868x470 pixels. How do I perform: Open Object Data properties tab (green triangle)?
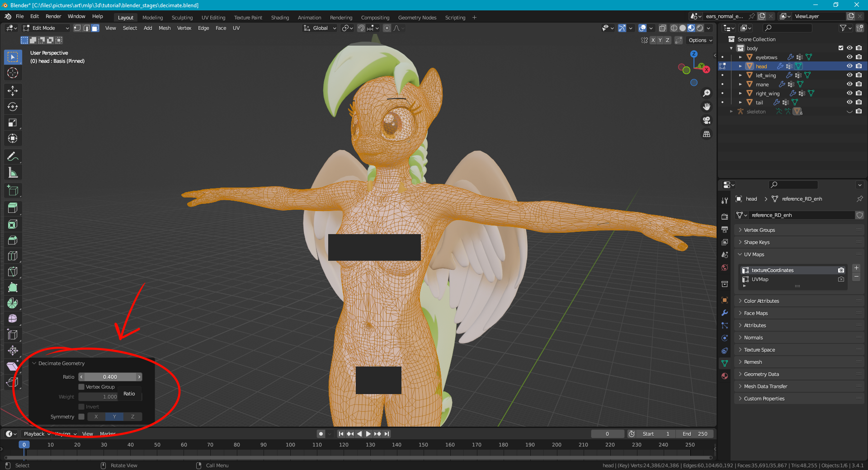pos(725,363)
